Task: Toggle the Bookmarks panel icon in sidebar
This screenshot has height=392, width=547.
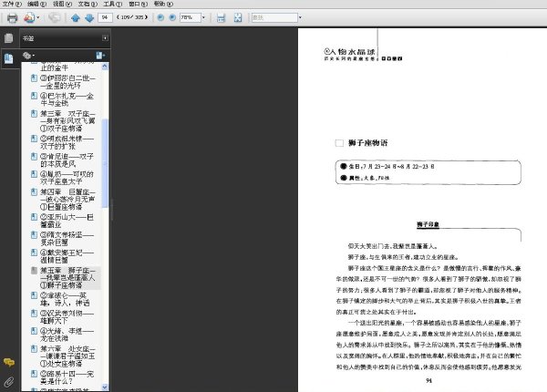Action: (x=9, y=58)
